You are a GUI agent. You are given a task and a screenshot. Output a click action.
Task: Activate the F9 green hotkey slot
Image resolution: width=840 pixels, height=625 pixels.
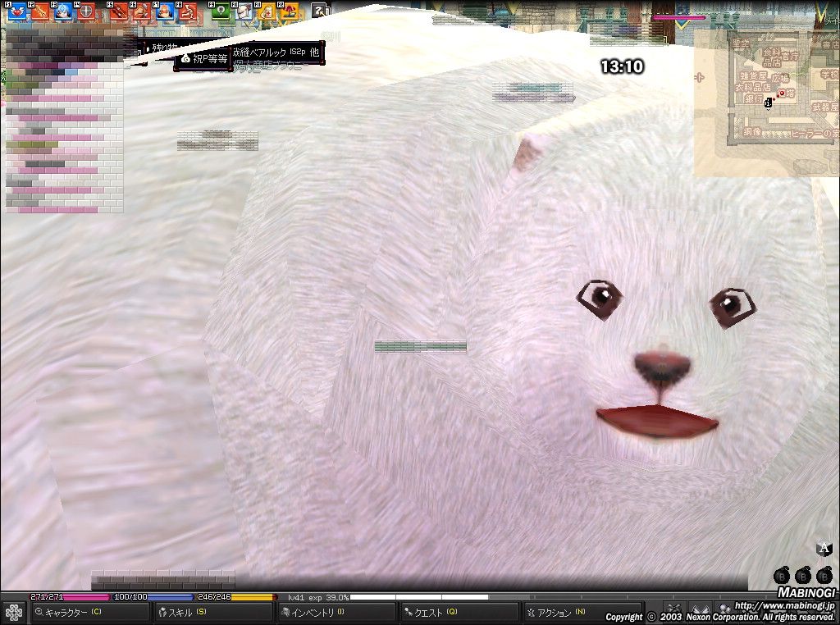pos(221,11)
